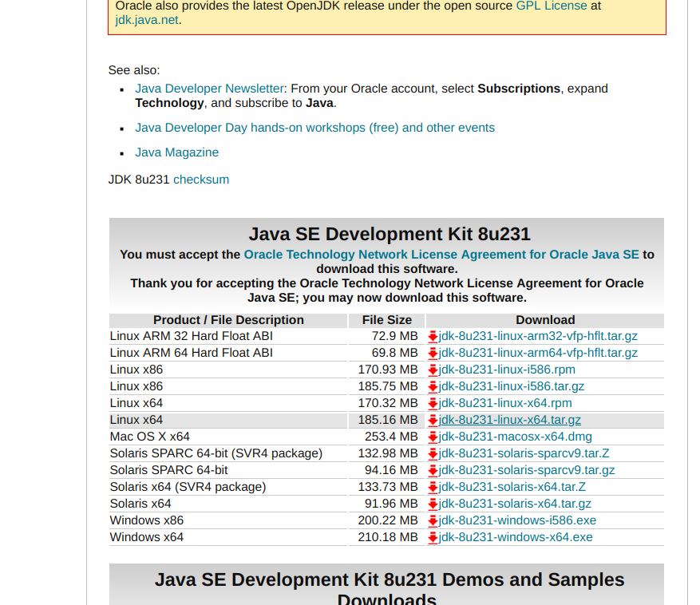Click download arrow icon for jdk-8u231-solaris-sparcv9.tar.Z
The height and width of the screenshot is (605, 700).
click(x=433, y=453)
